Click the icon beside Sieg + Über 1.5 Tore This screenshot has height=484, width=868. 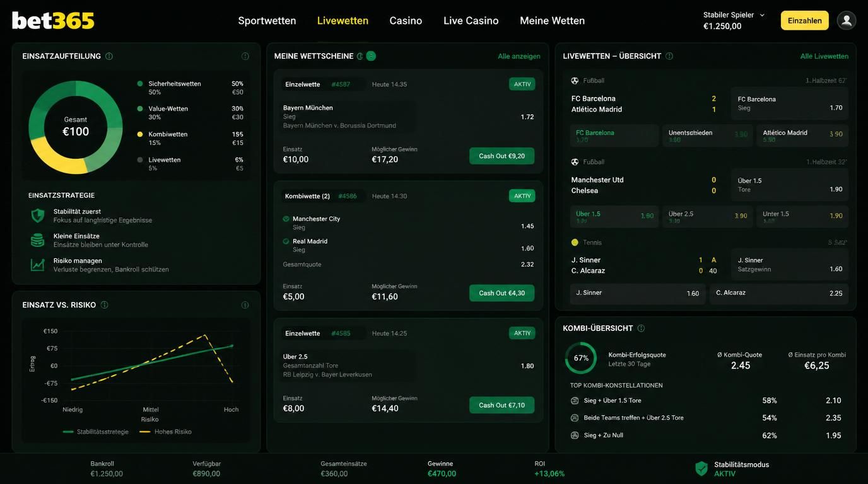tap(575, 401)
